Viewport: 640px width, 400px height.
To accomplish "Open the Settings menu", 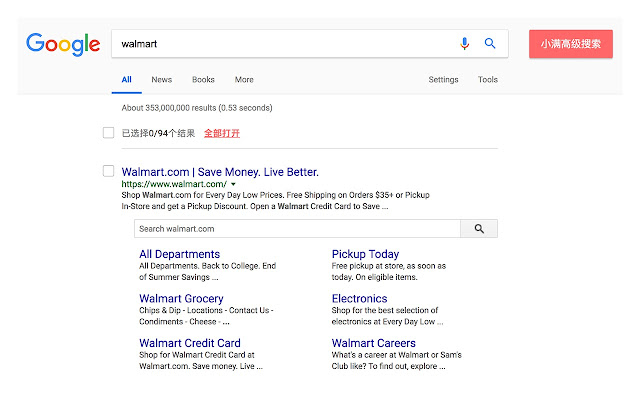I will click(443, 80).
